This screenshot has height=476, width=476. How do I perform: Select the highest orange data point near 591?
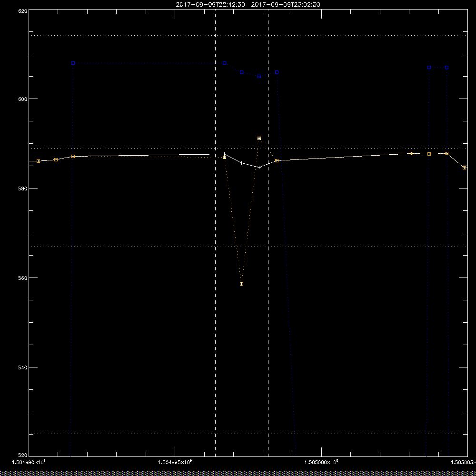pyautogui.click(x=259, y=139)
